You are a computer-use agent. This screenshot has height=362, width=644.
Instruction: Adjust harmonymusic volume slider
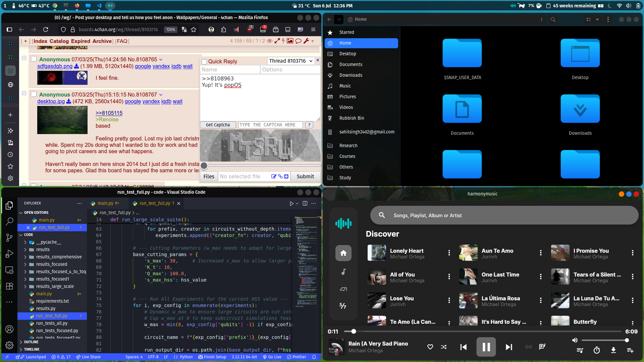[x=604, y=340]
